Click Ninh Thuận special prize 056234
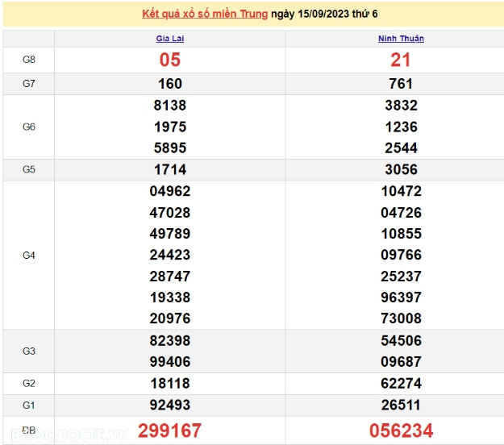The height and width of the screenshot is (445, 504). 401,430
